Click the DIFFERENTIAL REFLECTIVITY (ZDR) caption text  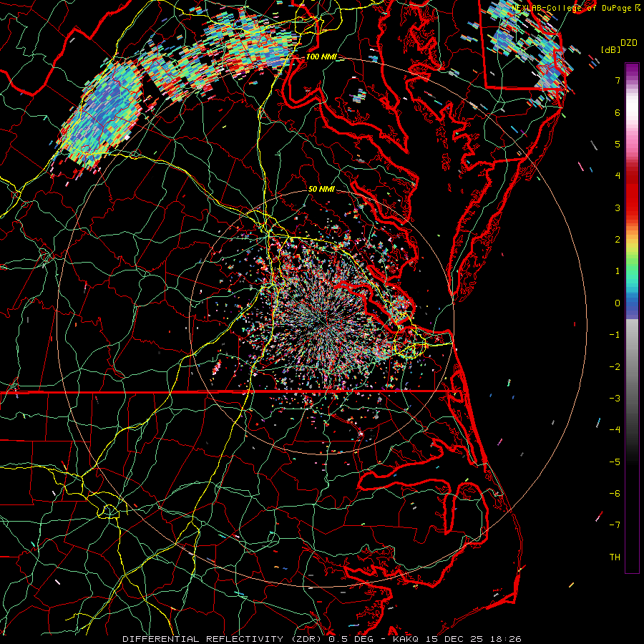(x=223, y=639)
